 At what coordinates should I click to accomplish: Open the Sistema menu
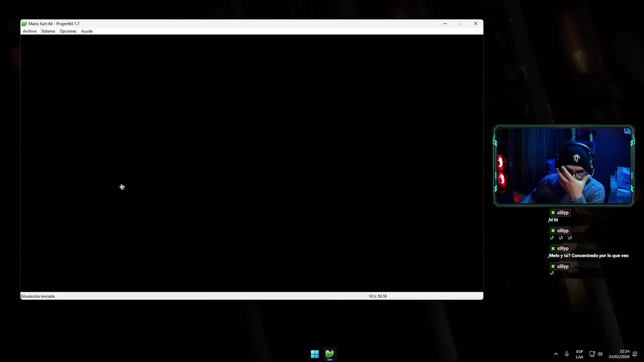pos(48,31)
